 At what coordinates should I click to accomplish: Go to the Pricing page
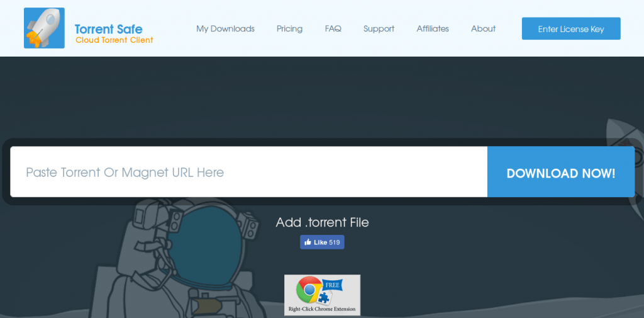point(289,29)
